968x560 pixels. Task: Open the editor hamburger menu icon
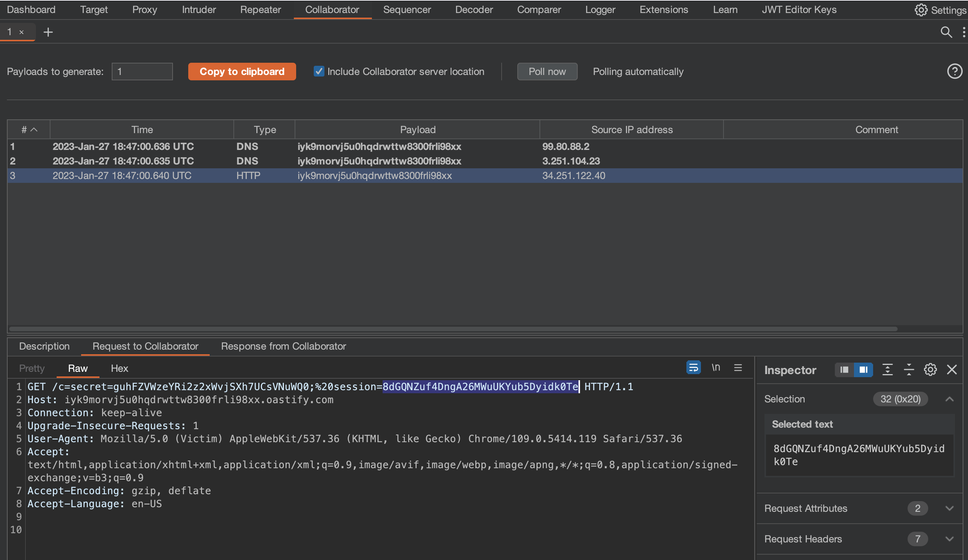tap(738, 368)
